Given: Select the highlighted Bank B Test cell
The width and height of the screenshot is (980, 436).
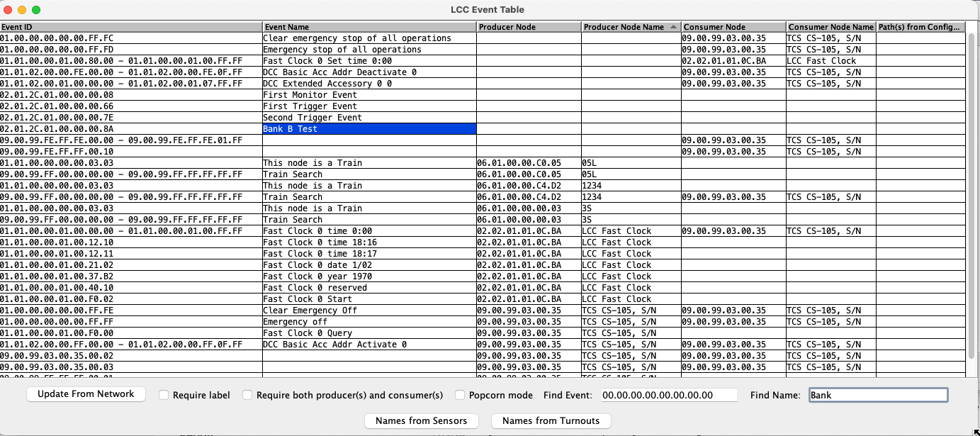Looking at the screenshot, I should point(368,129).
